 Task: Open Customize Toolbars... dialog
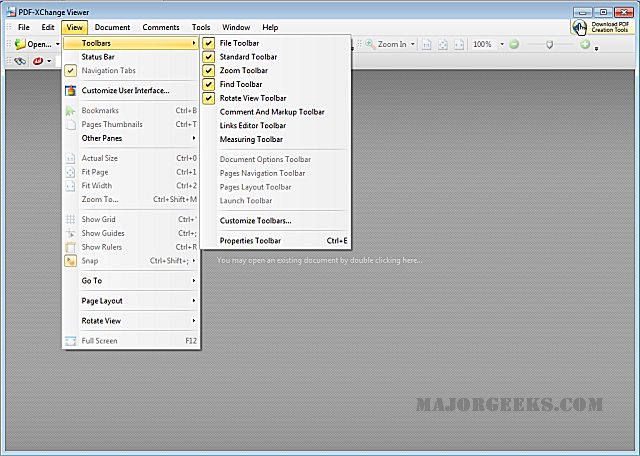276,221
